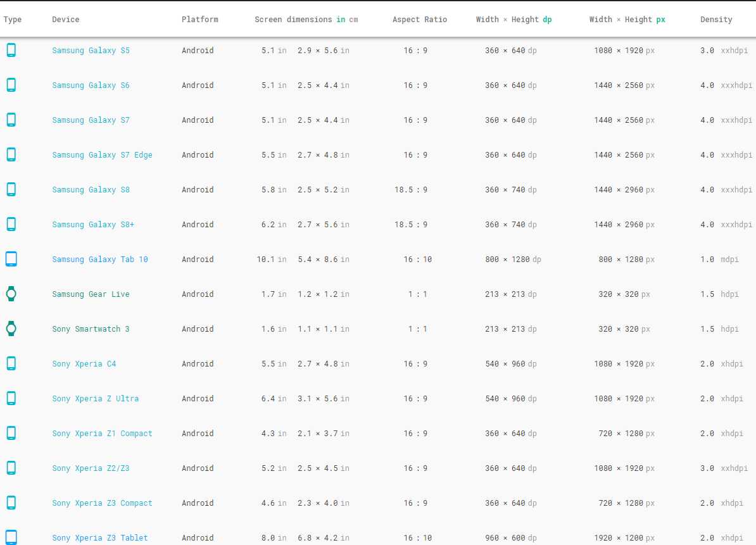Click the phone icon for Samsung Galaxy S5
756x545 pixels.
coord(11,50)
